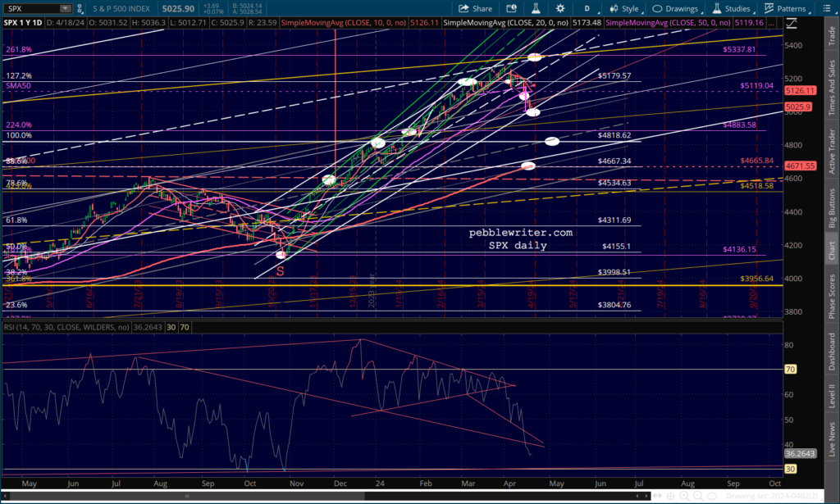
Task: Switch to the Trade side tab
Action: tap(832, 35)
